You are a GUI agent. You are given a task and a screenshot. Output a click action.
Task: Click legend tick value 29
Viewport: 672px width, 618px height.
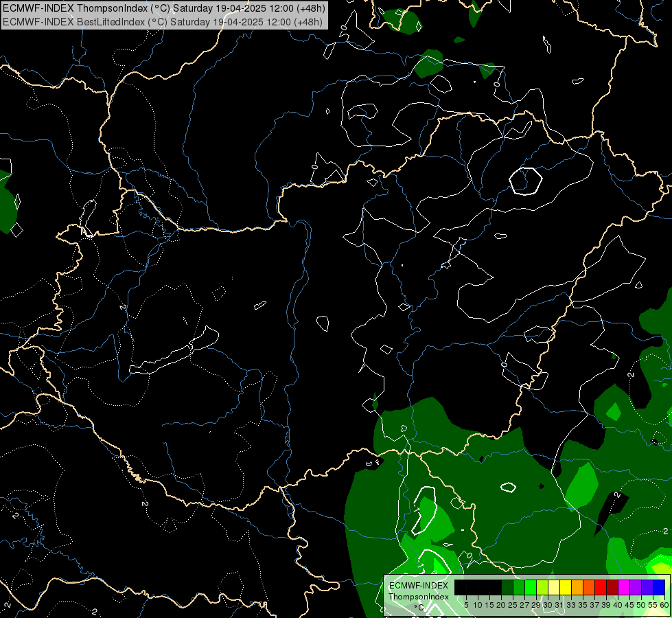[x=537, y=605]
